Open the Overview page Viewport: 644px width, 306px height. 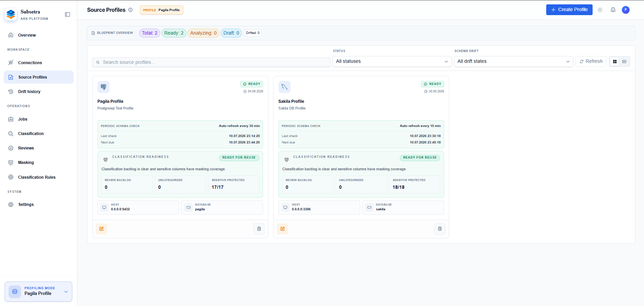tap(39, 35)
